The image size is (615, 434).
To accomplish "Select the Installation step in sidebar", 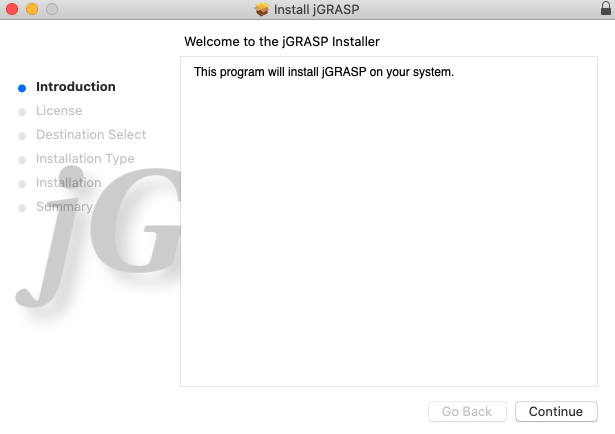I will pos(69,182).
